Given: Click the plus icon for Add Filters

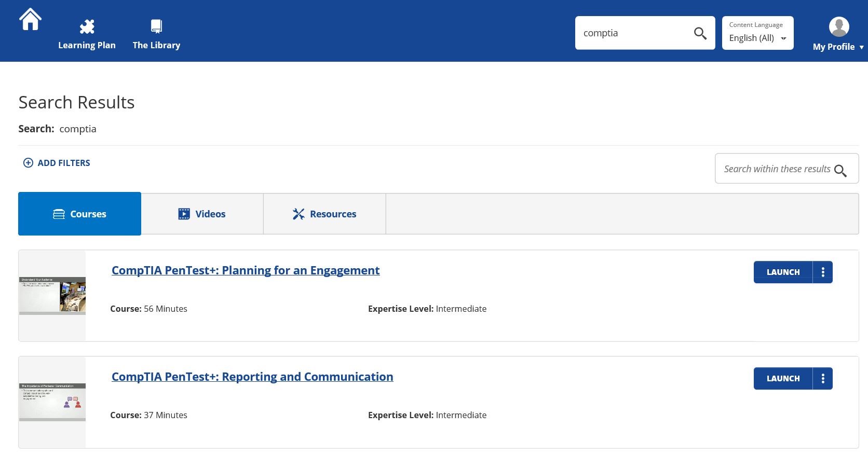Looking at the screenshot, I should [28, 163].
